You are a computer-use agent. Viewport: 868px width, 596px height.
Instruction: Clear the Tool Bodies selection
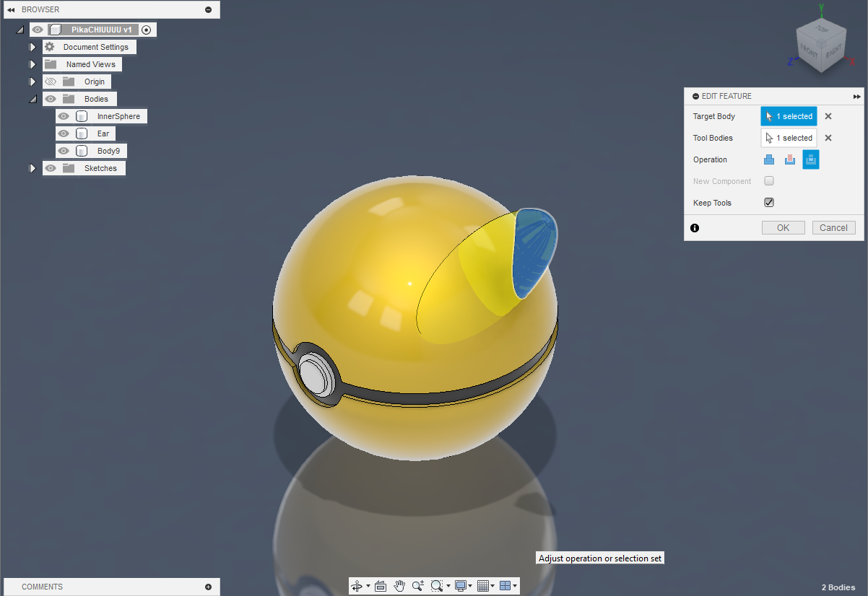coord(828,138)
